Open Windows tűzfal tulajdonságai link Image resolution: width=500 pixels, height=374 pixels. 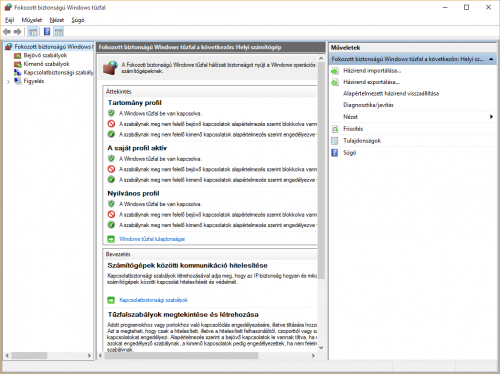pos(152,239)
